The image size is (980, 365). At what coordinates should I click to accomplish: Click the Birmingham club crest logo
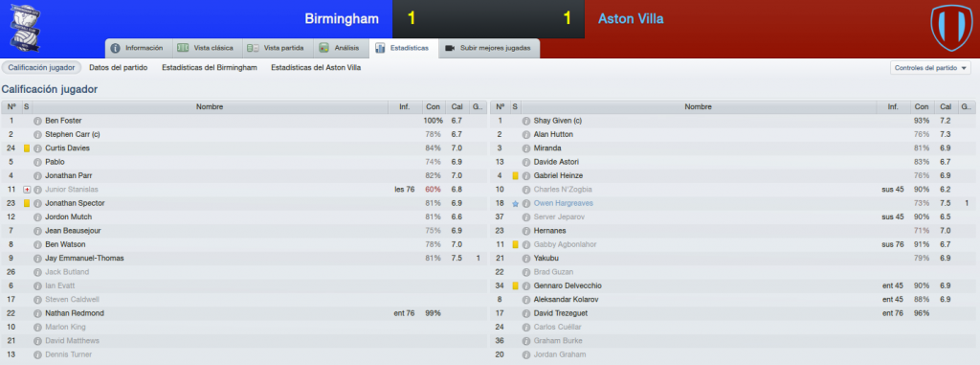click(x=25, y=30)
